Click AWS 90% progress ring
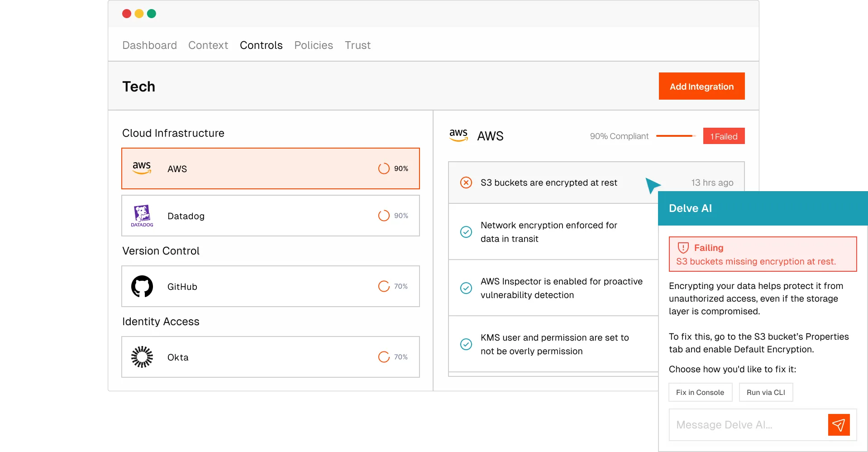Image resolution: width=868 pixels, height=452 pixels. tap(384, 168)
